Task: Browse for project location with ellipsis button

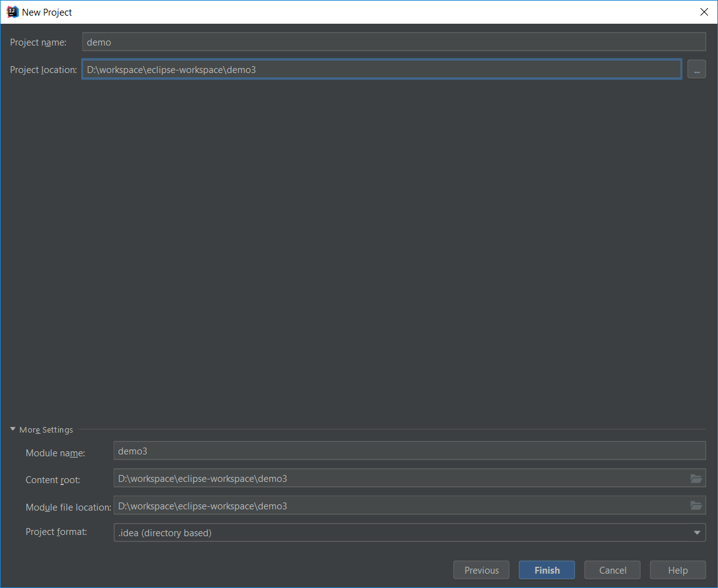Action: point(697,70)
